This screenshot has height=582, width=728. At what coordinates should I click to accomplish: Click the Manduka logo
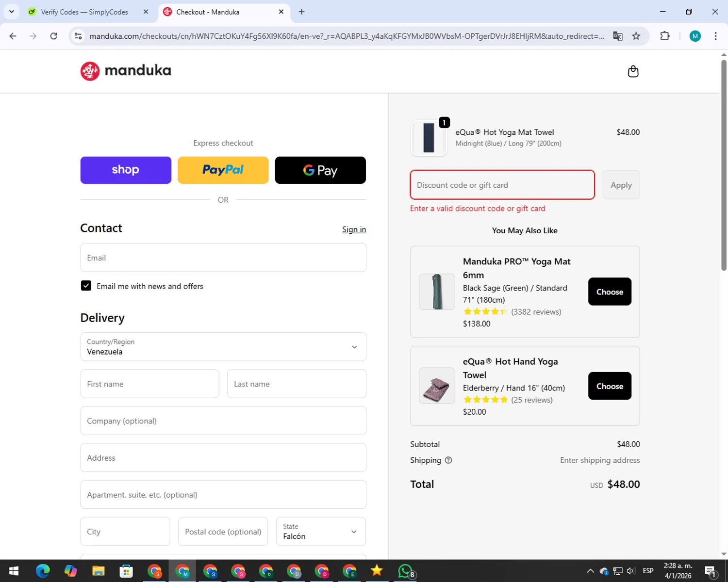click(x=126, y=71)
